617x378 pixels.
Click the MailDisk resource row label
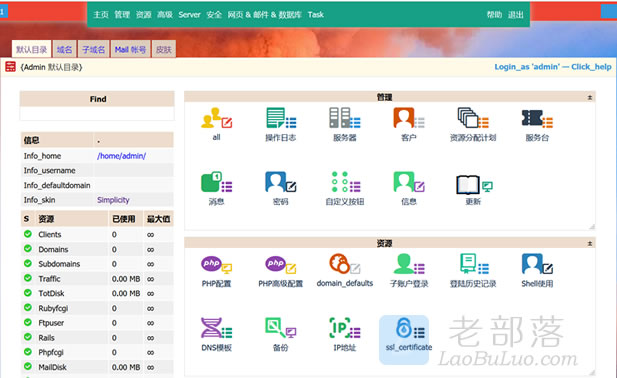pyautogui.click(x=52, y=367)
